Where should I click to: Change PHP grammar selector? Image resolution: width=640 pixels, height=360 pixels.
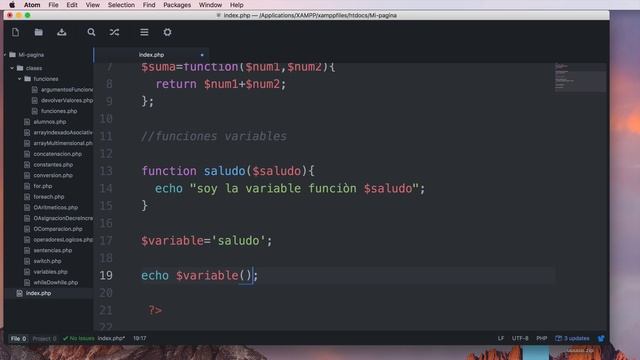(x=542, y=338)
